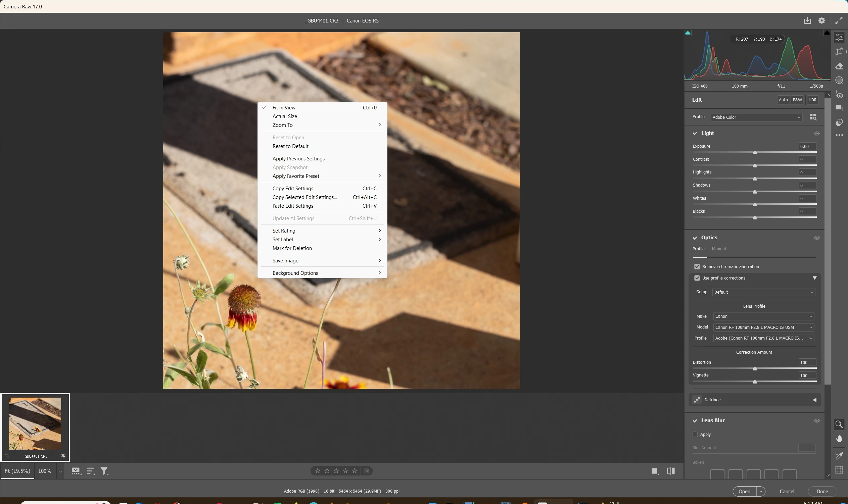Click the Exposure slider handle
The image size is (848, 504).
[755, 153]
